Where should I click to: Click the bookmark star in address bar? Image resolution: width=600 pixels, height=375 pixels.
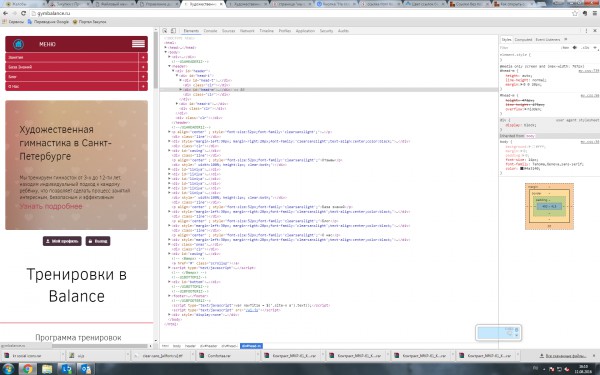pos(574,13)
